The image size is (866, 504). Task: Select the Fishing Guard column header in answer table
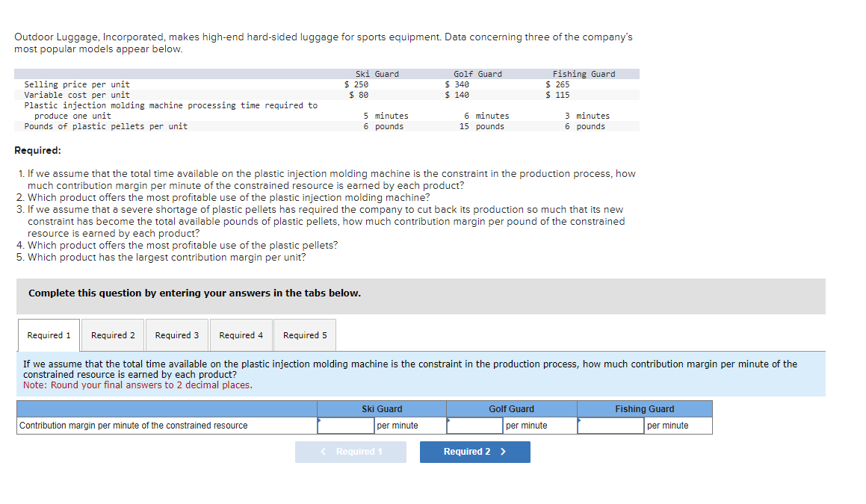click(x=645, y=409)
